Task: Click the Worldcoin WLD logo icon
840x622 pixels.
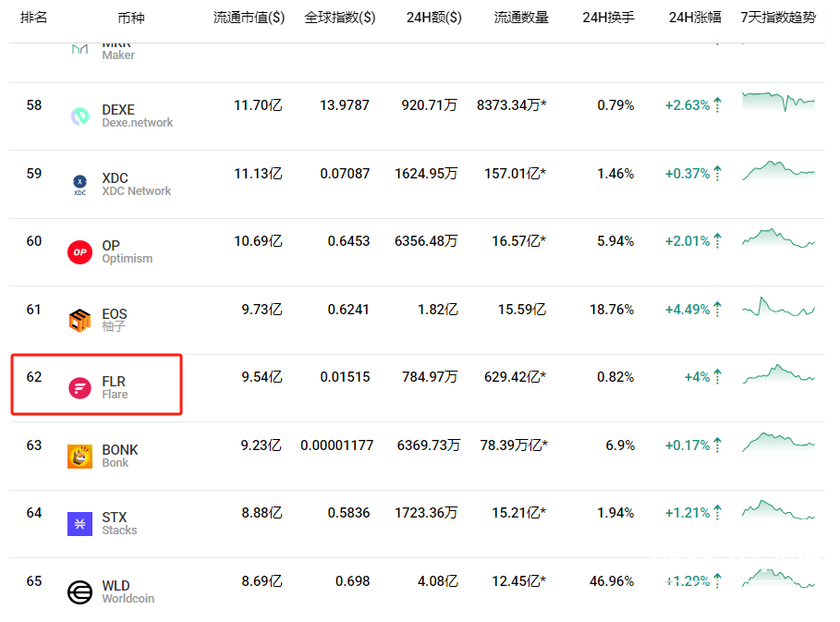Action: pyautogui.click(x=79, y=592)
